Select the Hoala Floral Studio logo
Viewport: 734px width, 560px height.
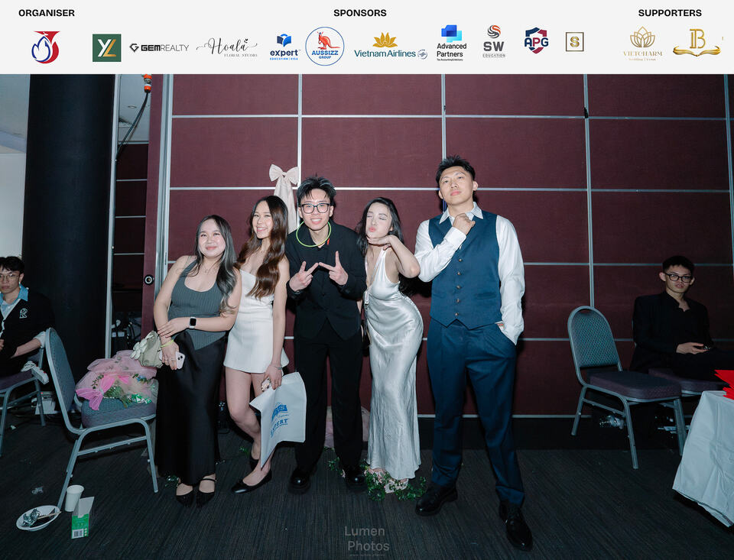point(227,47)
